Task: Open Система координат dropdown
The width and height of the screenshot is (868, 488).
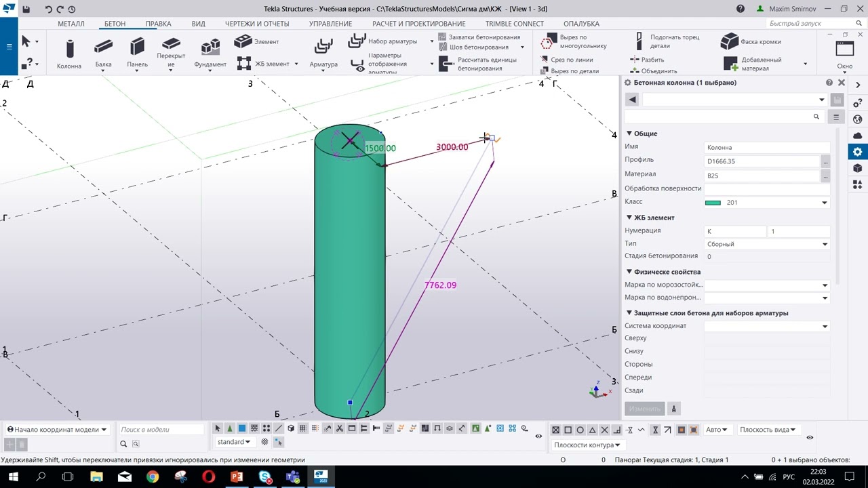Action: coord(825,327)
